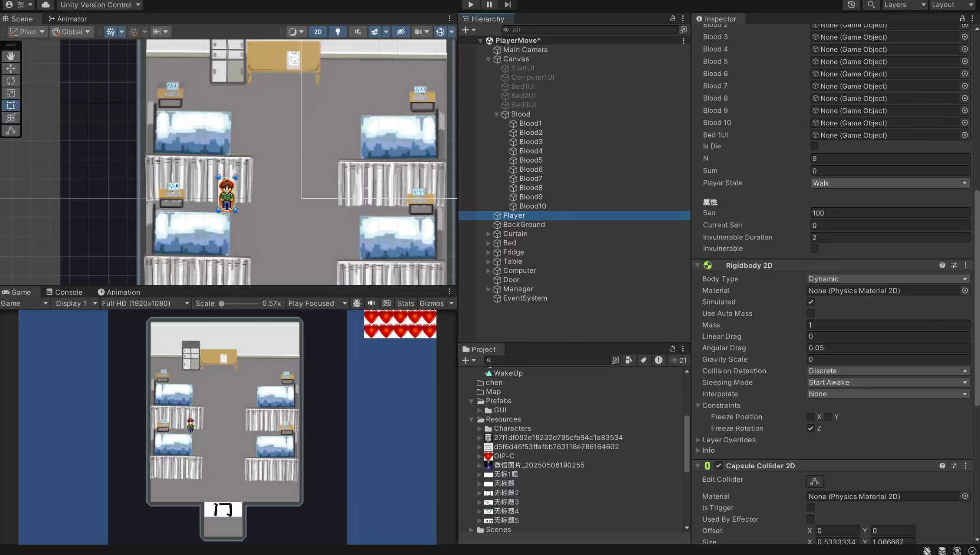The width and height of the screenshot is (980, 555).
Task: Open the Player State dropdown
Action: tap(890, 183)
